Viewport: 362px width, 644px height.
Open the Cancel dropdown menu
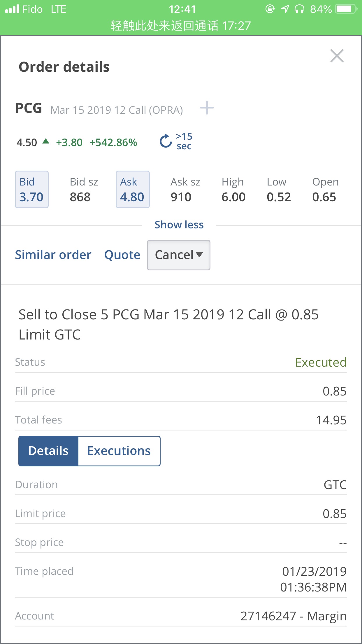point(179,255)
